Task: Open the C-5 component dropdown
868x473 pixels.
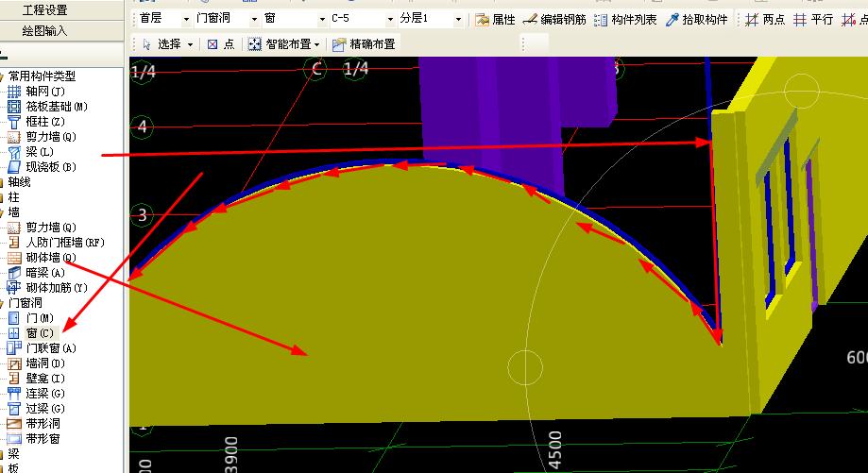Action: [390, 19]
